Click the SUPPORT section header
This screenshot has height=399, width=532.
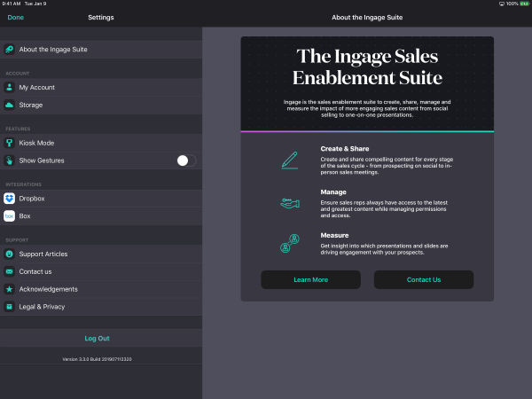click(x=17, y=240)
